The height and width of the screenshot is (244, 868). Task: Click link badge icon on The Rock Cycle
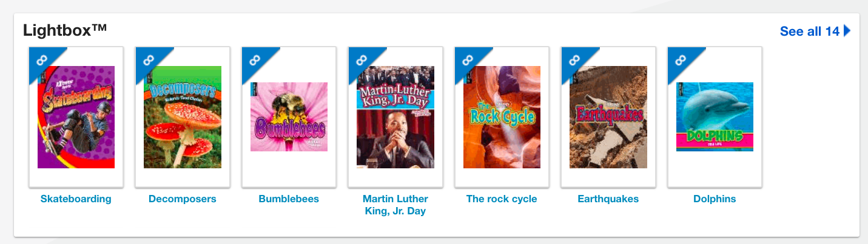[x=468, y=59]
